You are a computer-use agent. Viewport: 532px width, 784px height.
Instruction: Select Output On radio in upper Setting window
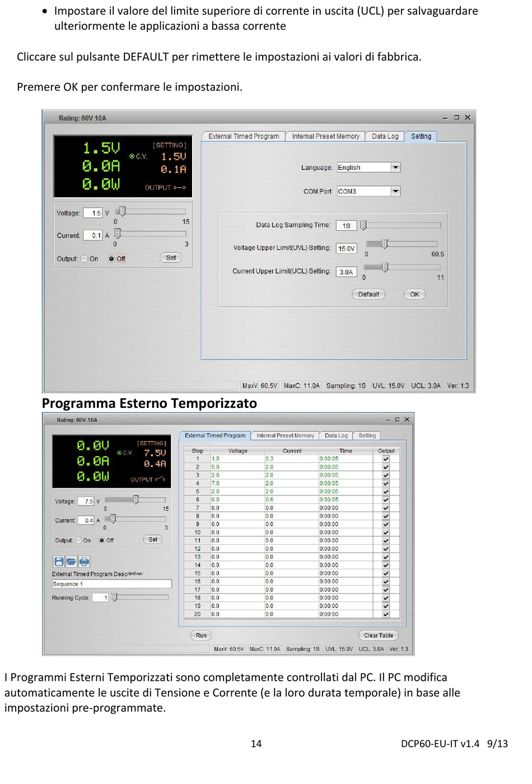pos(85,259)
